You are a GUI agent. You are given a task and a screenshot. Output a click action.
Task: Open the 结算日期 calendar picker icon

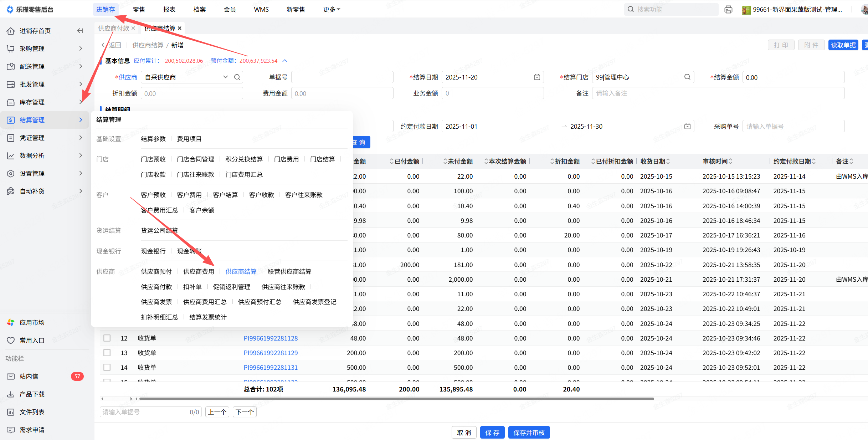(537, 77)
